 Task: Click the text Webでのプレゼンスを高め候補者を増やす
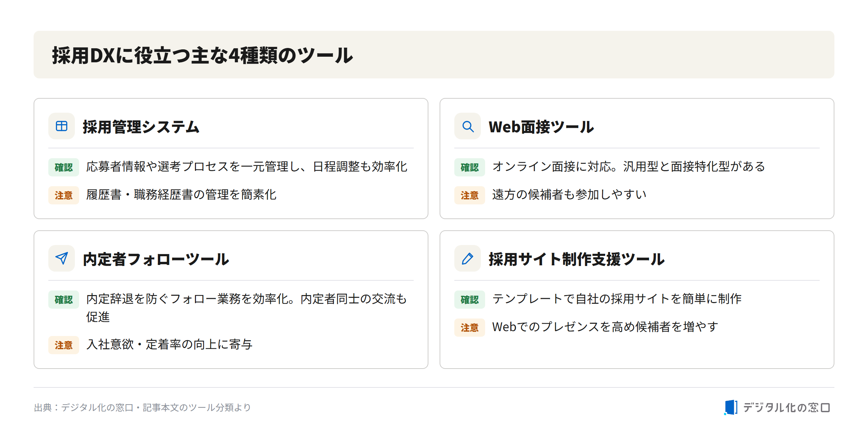(605, 327)
